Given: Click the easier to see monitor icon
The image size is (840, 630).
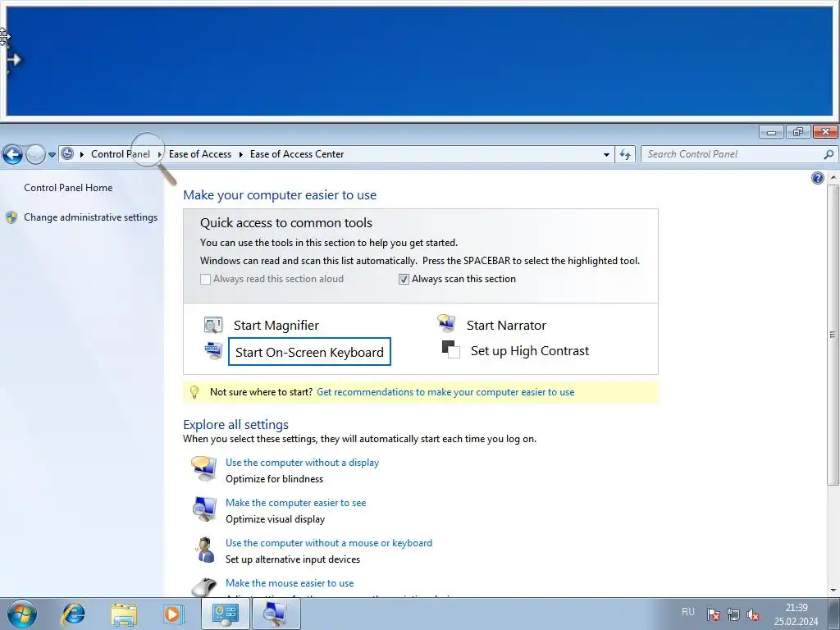Looking at the screenshot, I should [204, 509].
